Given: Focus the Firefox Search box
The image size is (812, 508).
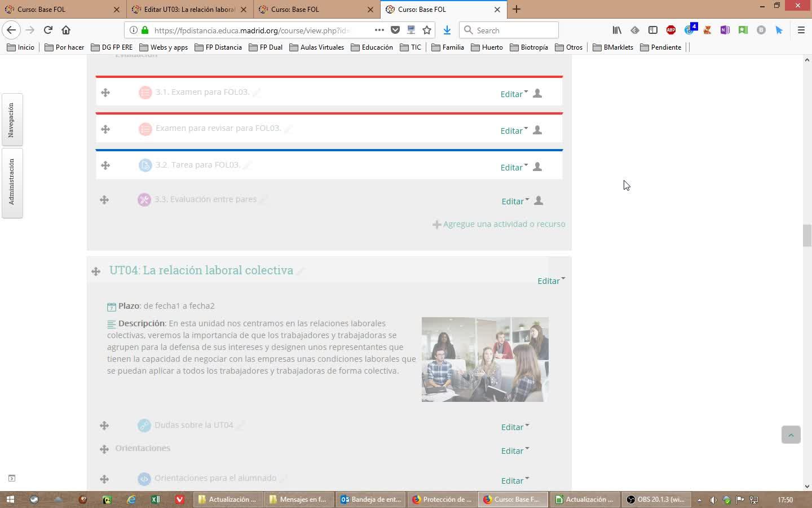Looking at the screenshot, I should [509, 30].
